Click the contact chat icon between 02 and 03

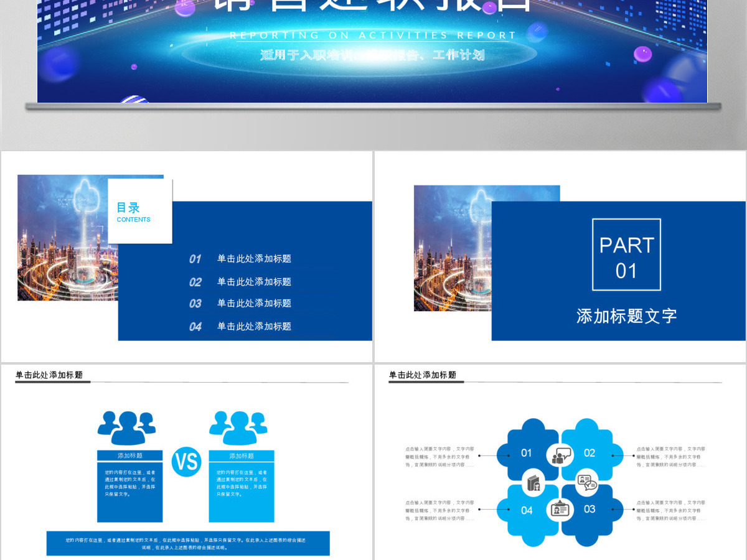(x=586, y=482)
